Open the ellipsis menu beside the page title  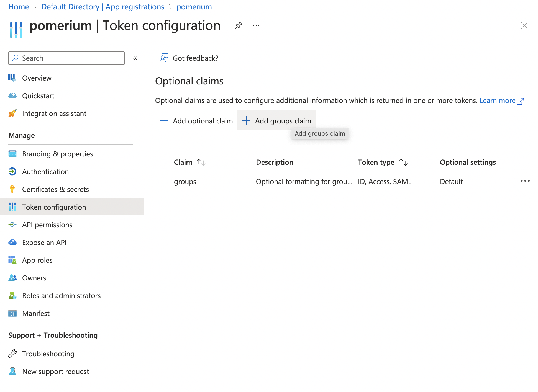coord(256,26)
